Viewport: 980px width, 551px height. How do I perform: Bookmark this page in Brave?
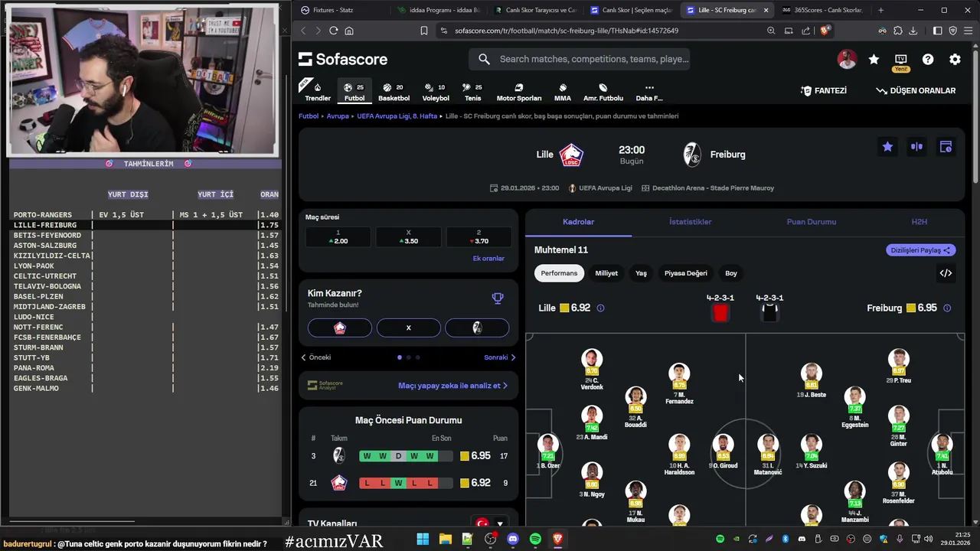[x=423, y=31]
